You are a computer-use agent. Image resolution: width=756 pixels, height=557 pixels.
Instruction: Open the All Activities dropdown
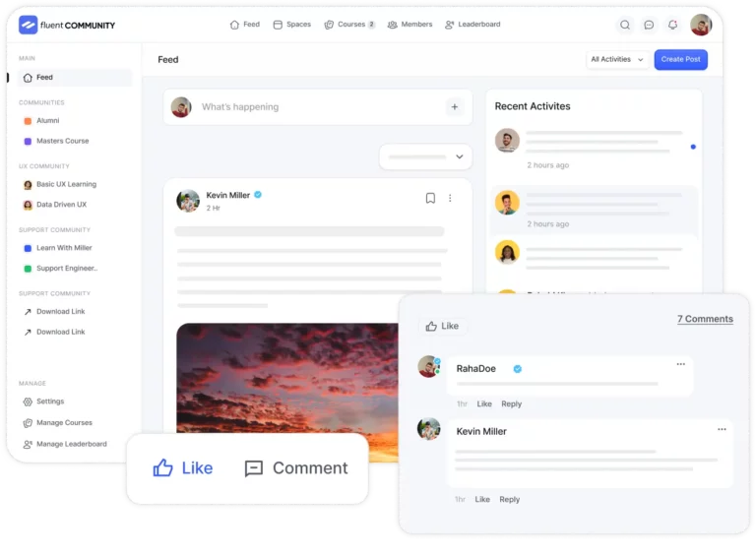617,59
